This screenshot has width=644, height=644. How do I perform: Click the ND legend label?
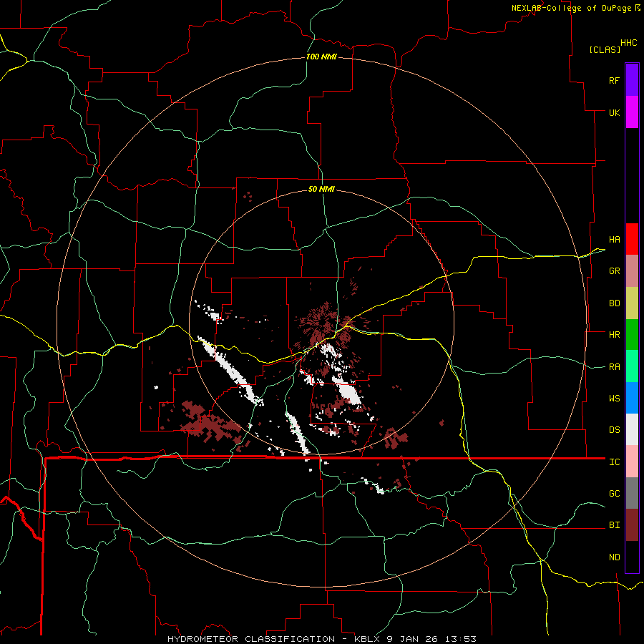pos(614,557)
